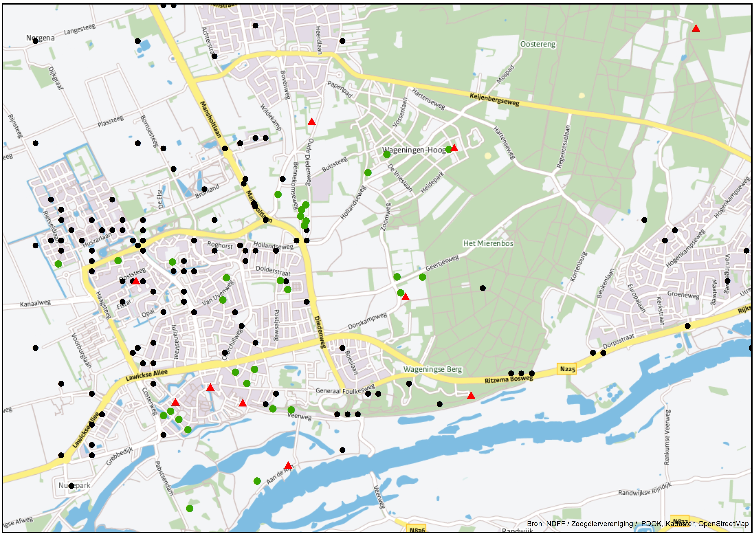Select the Europalaan label
This screenshot has height=535, width=756.
636,298
